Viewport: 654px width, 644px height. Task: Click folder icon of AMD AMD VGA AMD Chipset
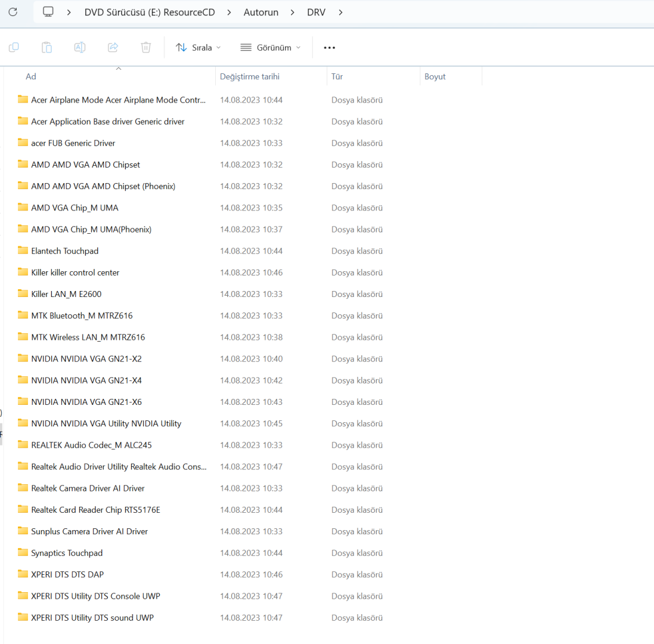[x=23, y=164]
